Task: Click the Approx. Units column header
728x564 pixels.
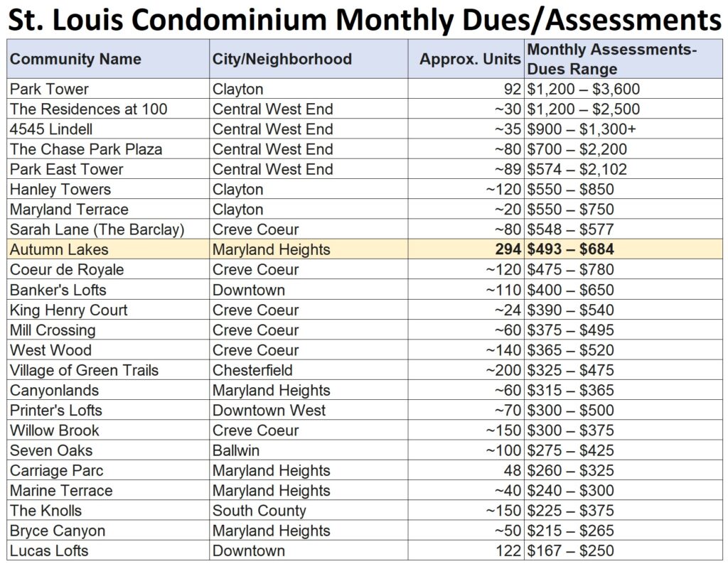Action: [x=469, y=59]
